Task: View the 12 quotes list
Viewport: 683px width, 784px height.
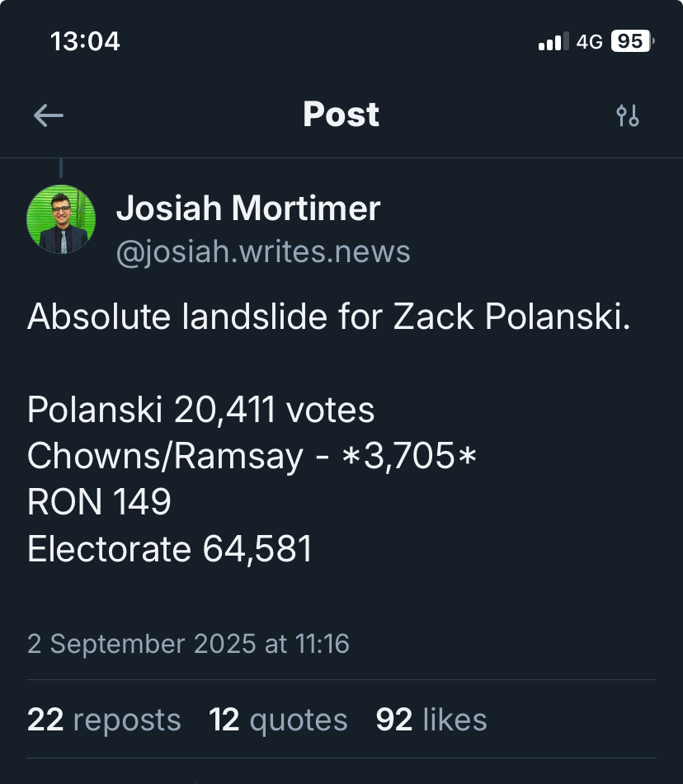Action: point(278,720)
